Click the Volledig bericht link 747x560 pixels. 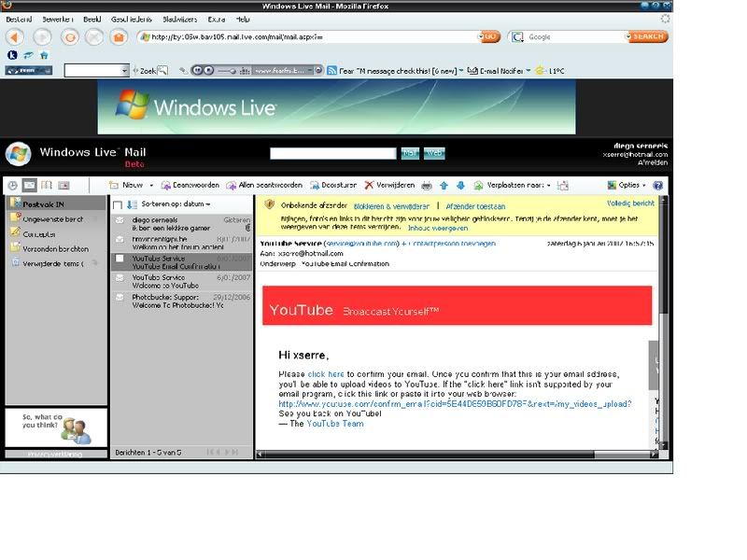pos(630,203)
